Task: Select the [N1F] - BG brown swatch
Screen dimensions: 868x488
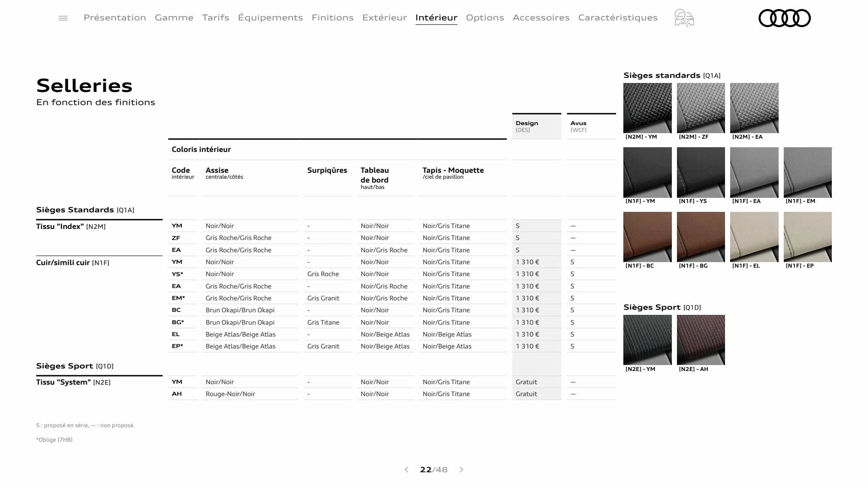Action: [701, 237]
